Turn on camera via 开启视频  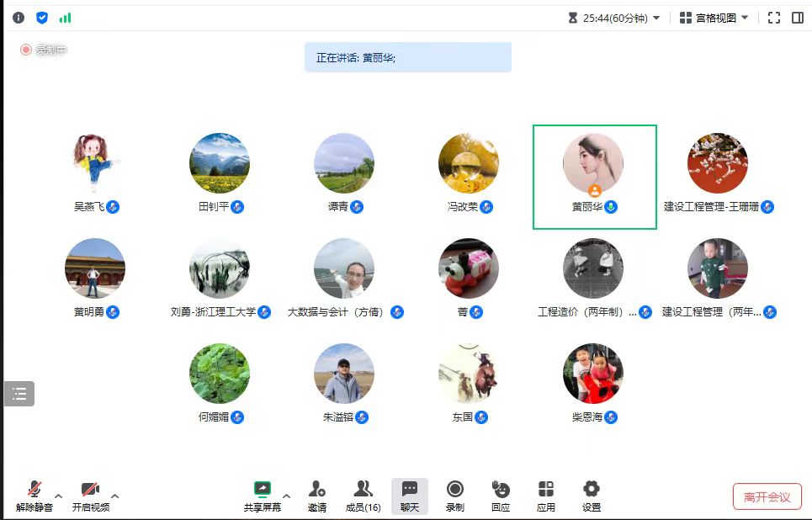(90, 490)
